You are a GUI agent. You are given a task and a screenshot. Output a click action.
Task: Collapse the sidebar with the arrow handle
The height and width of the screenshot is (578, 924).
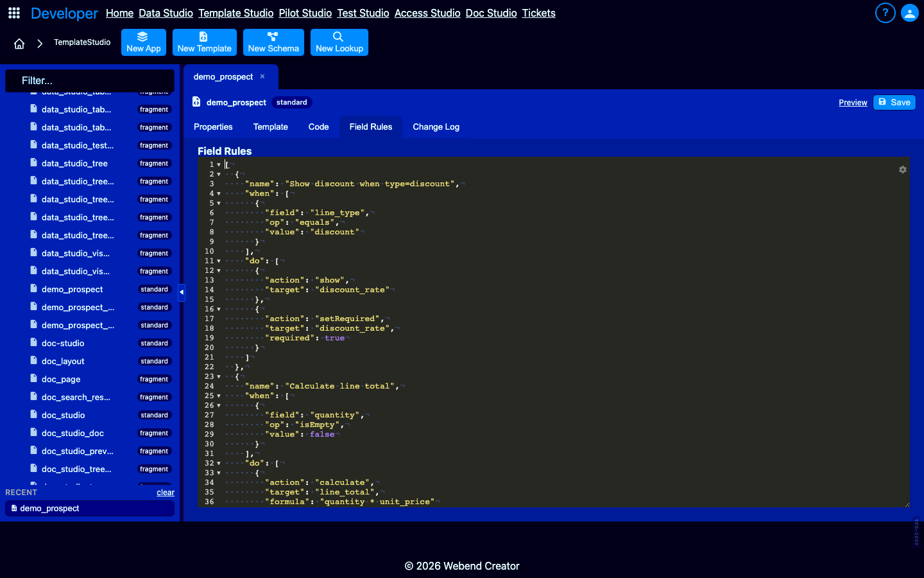182,292
